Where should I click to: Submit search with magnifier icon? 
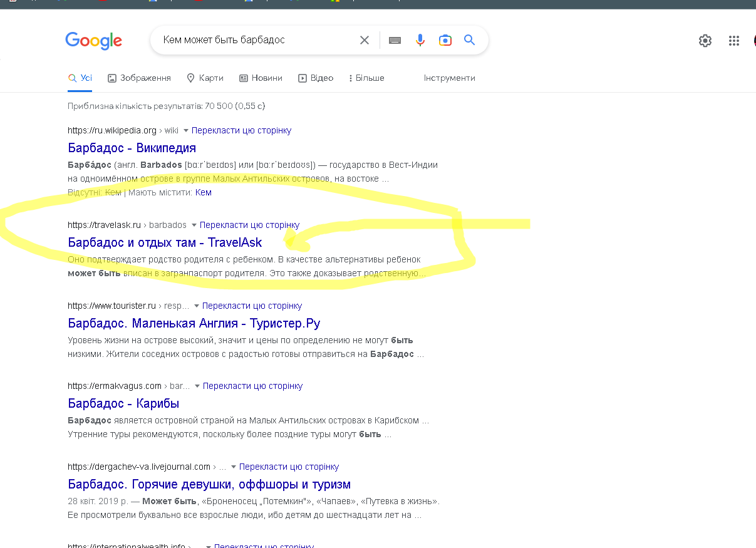click(x=469, y=40)
